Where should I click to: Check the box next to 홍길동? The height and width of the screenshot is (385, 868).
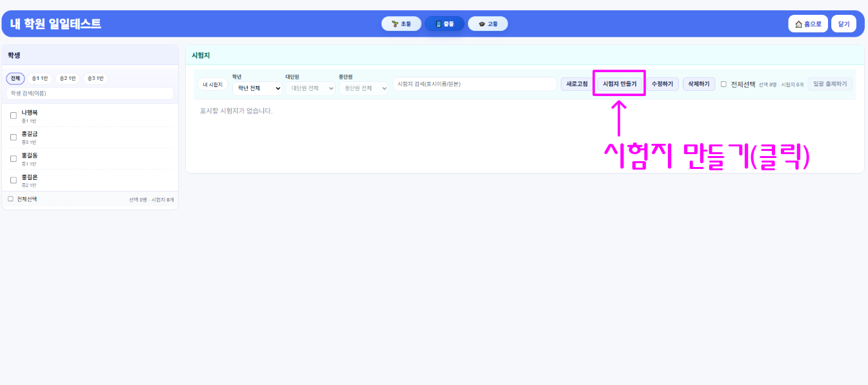(x=14, y=159)
